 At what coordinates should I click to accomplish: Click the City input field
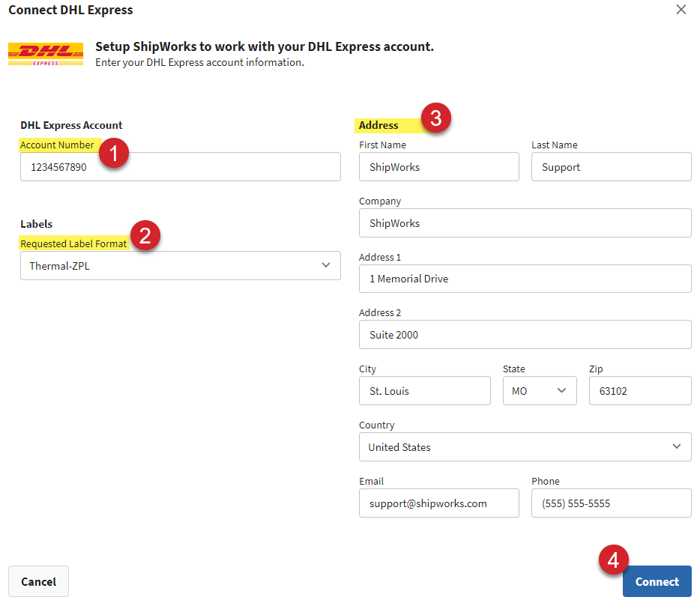(x=424, y=391)
